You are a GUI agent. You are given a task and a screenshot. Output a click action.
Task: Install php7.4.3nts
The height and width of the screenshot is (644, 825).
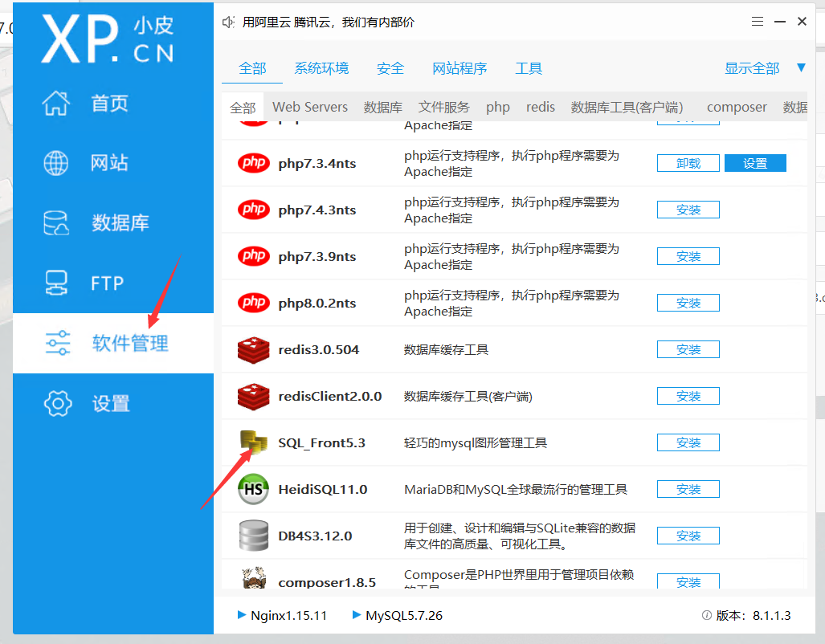688,210
